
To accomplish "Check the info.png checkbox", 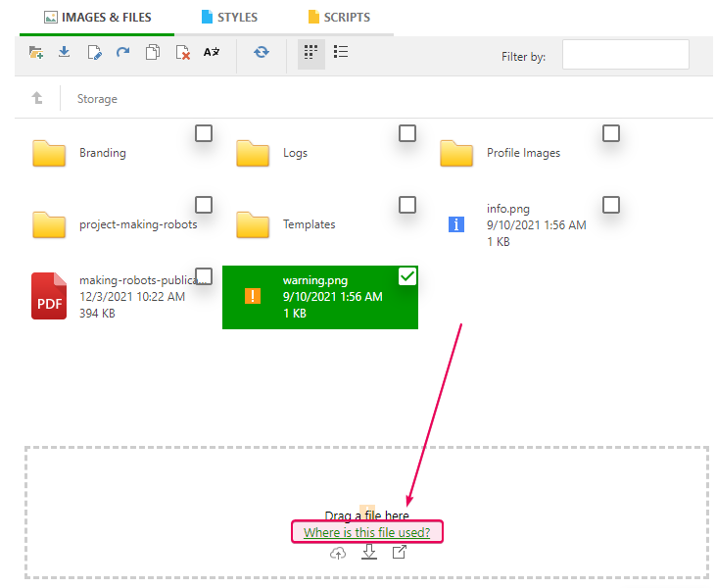I will [611, 205].
